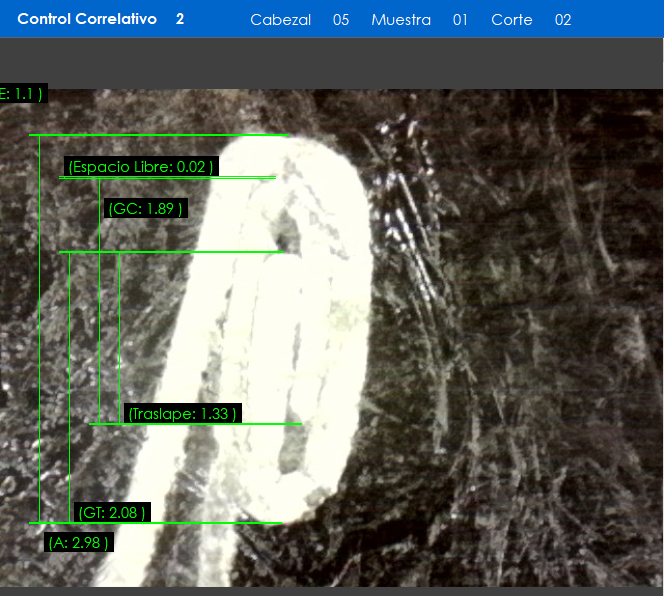Click the Corte header label

tap(512, 20)
